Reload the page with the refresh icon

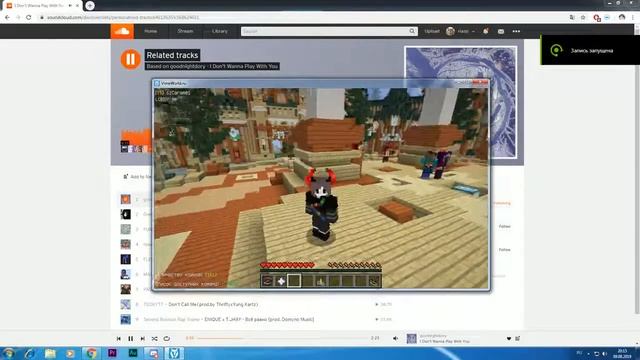coord(29,18)
